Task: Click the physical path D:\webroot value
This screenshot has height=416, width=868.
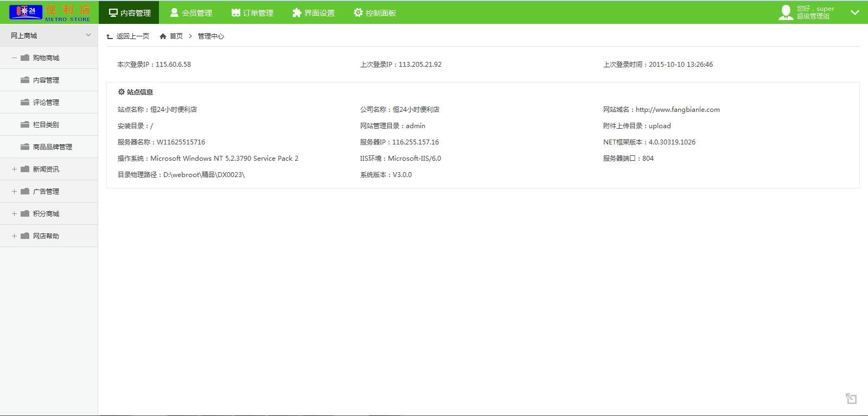Action: (x=204, y=174)
